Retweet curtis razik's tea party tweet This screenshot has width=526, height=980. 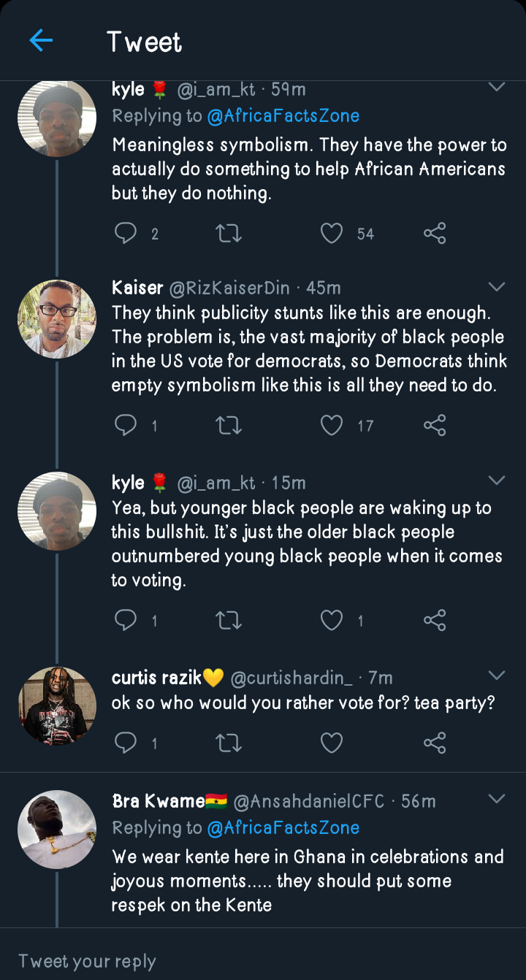(x=229, y=743)
